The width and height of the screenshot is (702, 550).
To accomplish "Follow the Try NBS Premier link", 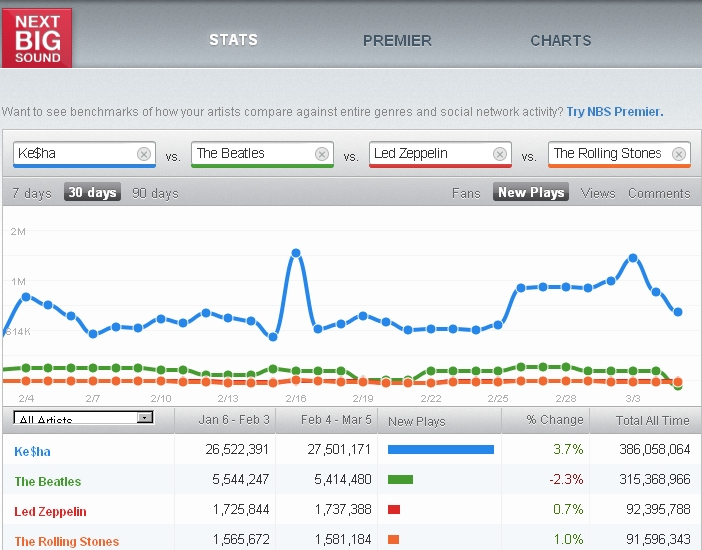I will pos(614,112).
